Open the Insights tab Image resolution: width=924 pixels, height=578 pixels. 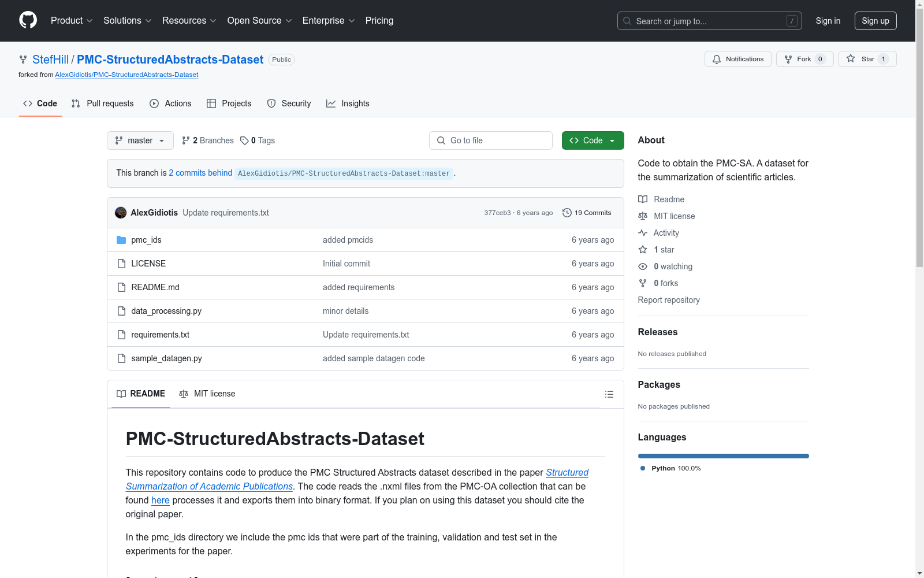pos(348,103)
